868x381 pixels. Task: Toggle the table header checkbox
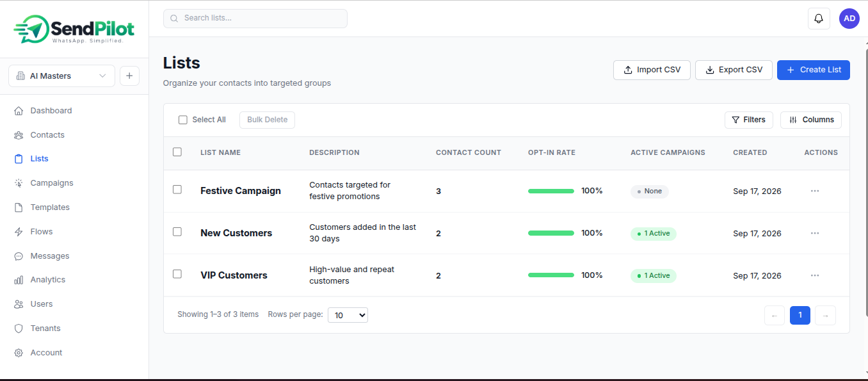(x=177, y=152)
